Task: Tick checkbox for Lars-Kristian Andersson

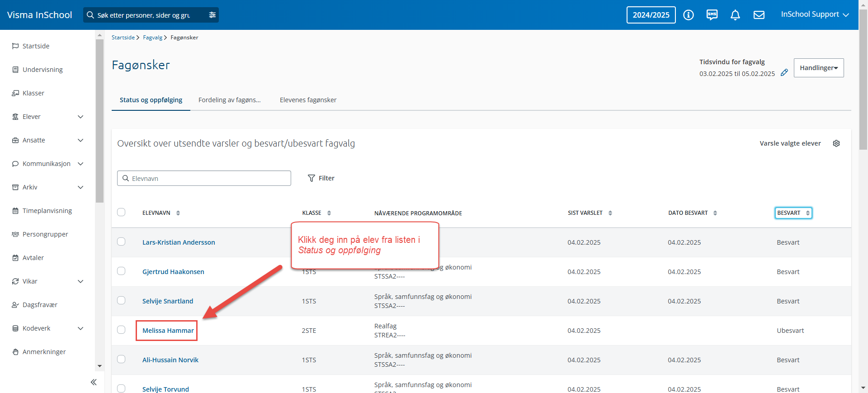Action: 121,241
